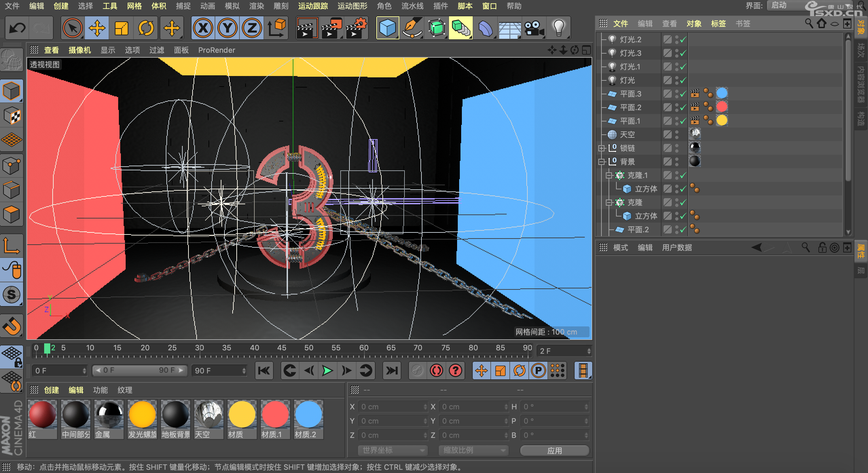Toggle the X axis lock
This screenshot has height=473, width=868.
click(x=203, y=28)
